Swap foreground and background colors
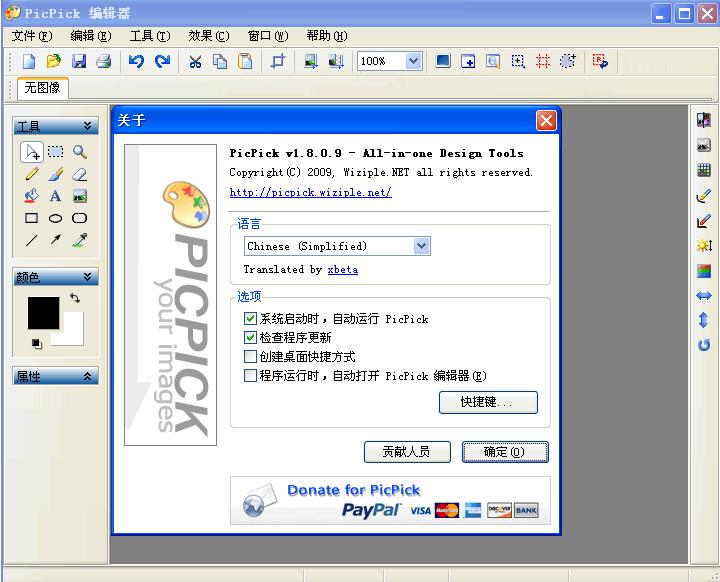This screenshot has width=720, height=582. [x=75, y=298]
